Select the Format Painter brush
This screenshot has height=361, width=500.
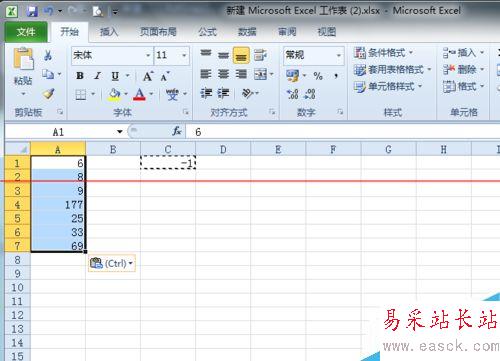[x=49, y=94]
